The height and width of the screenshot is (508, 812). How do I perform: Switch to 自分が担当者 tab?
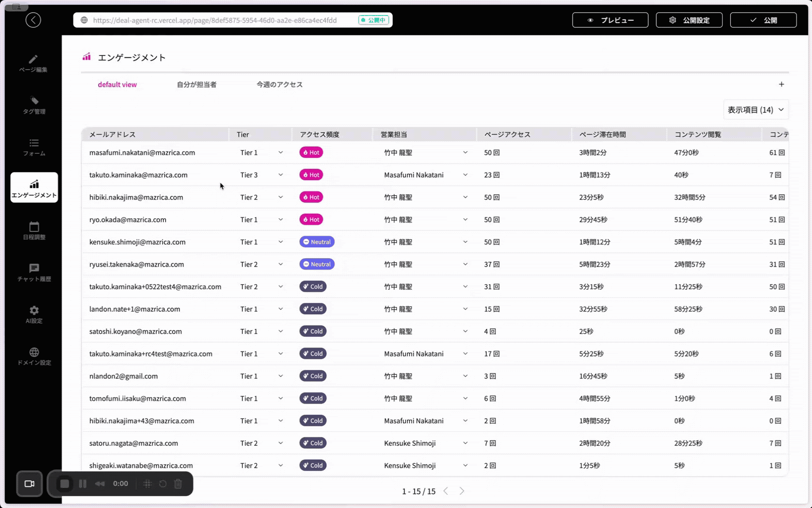(x=196, y=85)
